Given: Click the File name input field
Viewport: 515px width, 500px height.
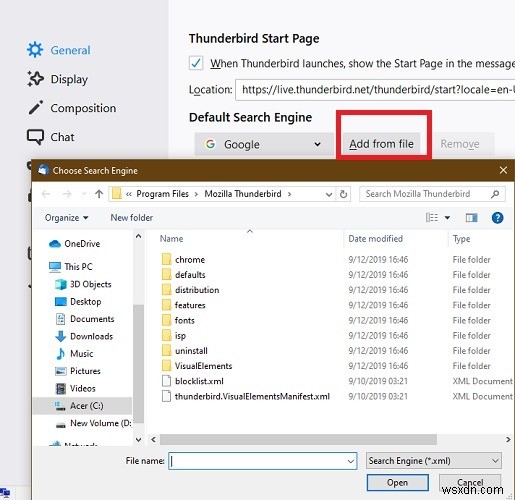Looking at the screenshot, I should tap(263, 461).
